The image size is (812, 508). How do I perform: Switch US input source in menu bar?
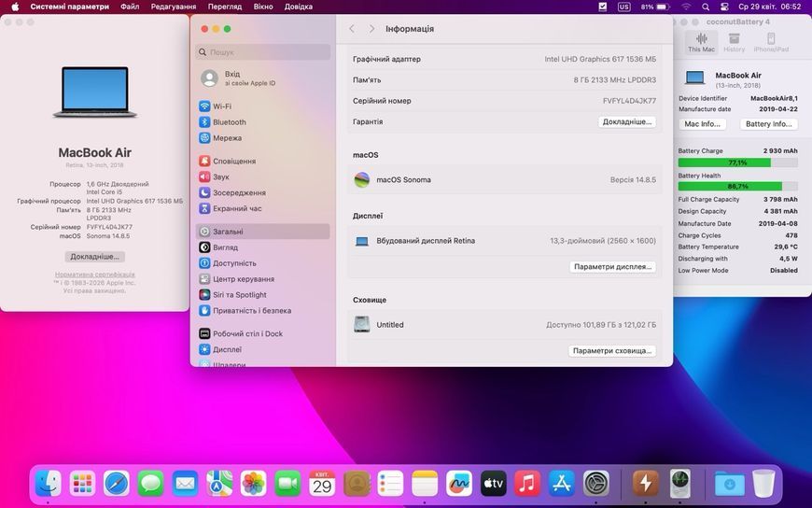click(624, 7)
